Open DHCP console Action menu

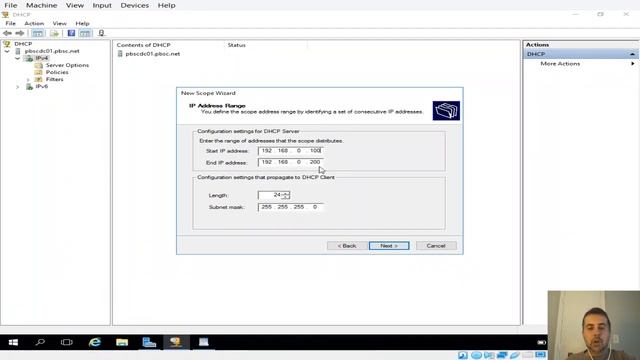click(34, 23)
